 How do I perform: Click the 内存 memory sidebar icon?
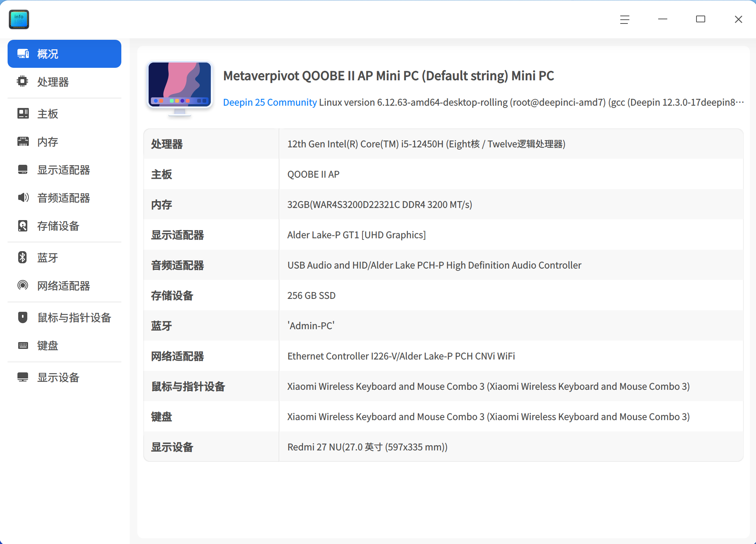pyautogui.click(x=23, y=141)
